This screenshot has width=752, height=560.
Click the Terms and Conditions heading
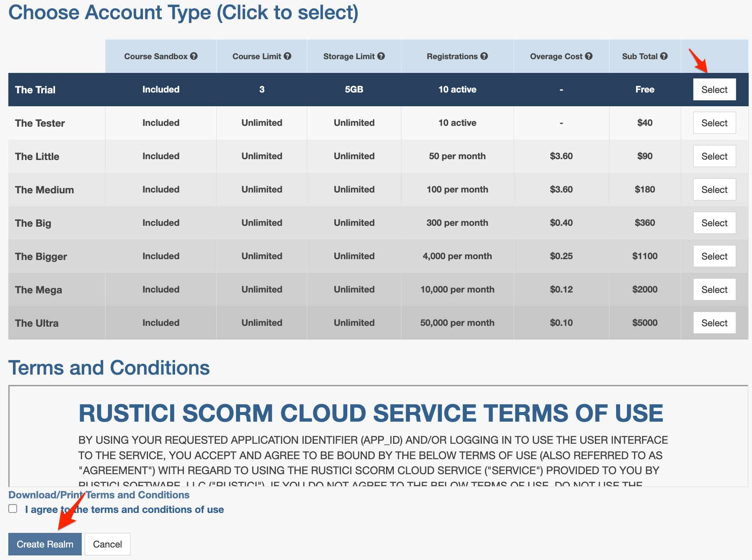(x=109, y=367)
